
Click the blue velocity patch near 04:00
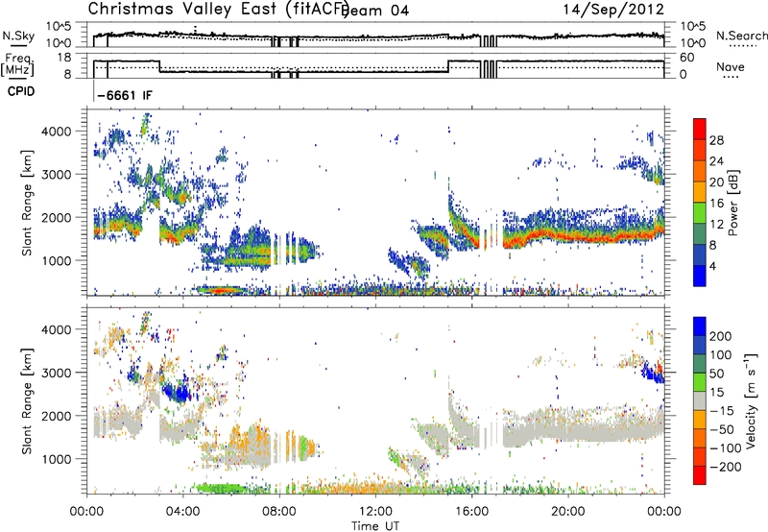pos(176,393)
